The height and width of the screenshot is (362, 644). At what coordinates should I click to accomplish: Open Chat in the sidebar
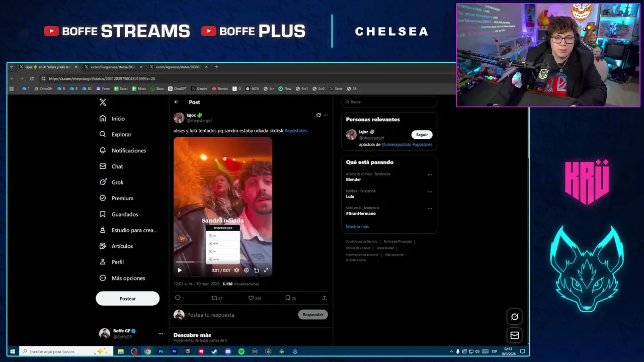[x=111, y=166]
